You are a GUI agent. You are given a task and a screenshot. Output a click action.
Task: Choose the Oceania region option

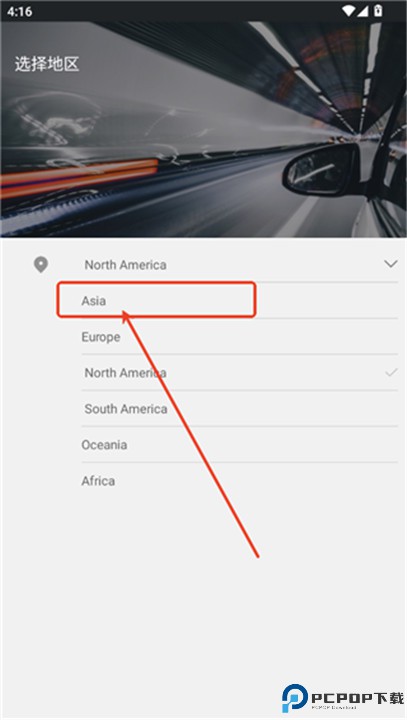(x=239, y=444)
